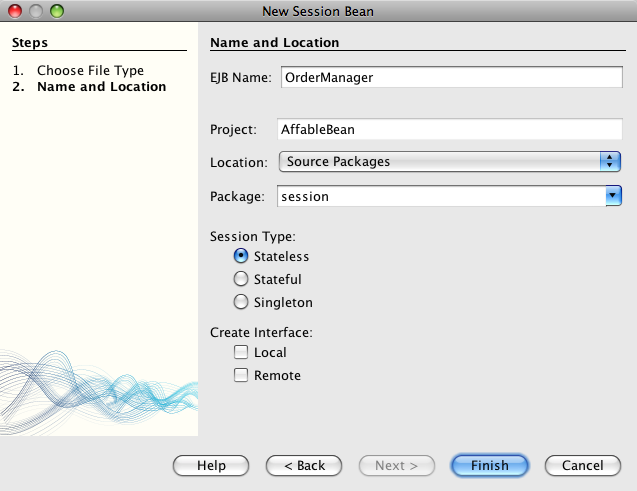Click Finish to create the session bean
The image size is (637, 491).
click(x=490, y=465)
